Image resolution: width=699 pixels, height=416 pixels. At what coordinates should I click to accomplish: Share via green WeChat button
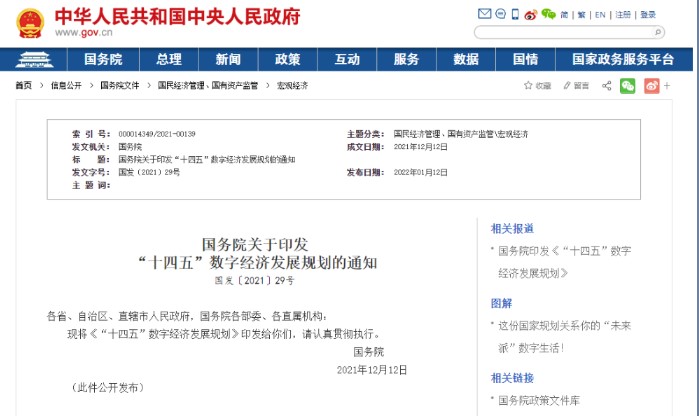[627, 86]
